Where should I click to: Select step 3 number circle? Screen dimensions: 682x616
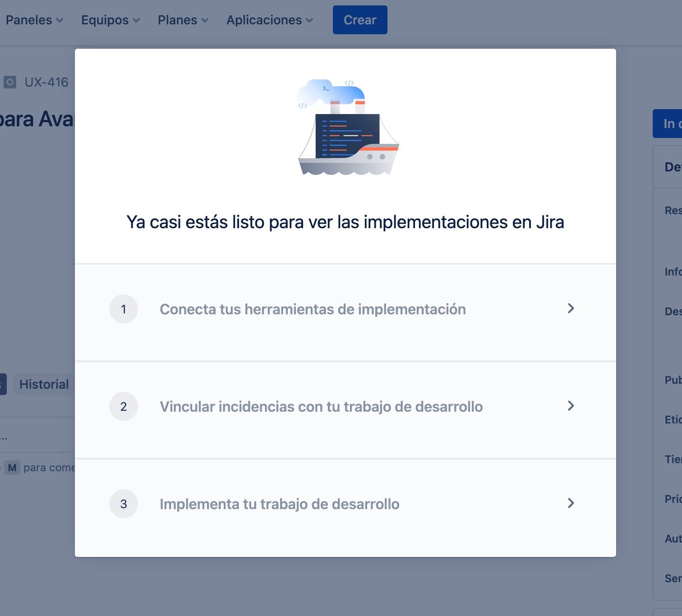124,504
